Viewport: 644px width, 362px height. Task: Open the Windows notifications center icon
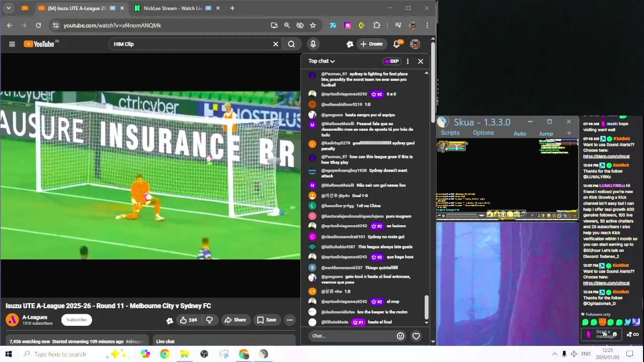tap(629, 354)
